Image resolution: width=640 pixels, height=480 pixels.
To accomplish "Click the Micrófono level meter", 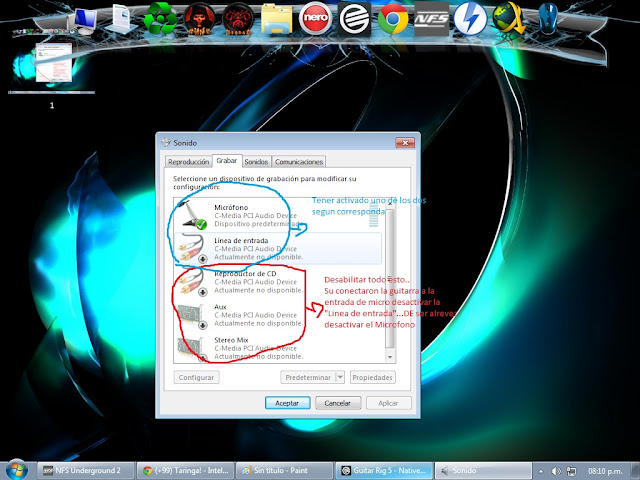I will (x=373, y=216).
